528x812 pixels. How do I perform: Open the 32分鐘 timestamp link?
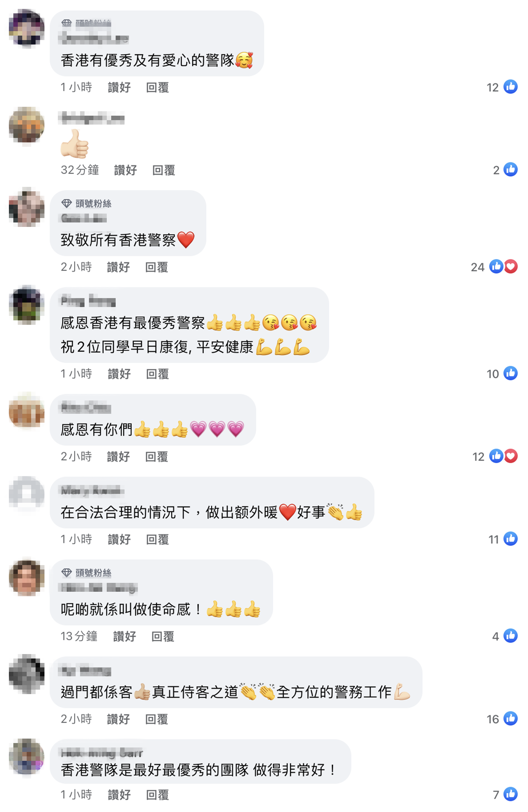point(80,170)
